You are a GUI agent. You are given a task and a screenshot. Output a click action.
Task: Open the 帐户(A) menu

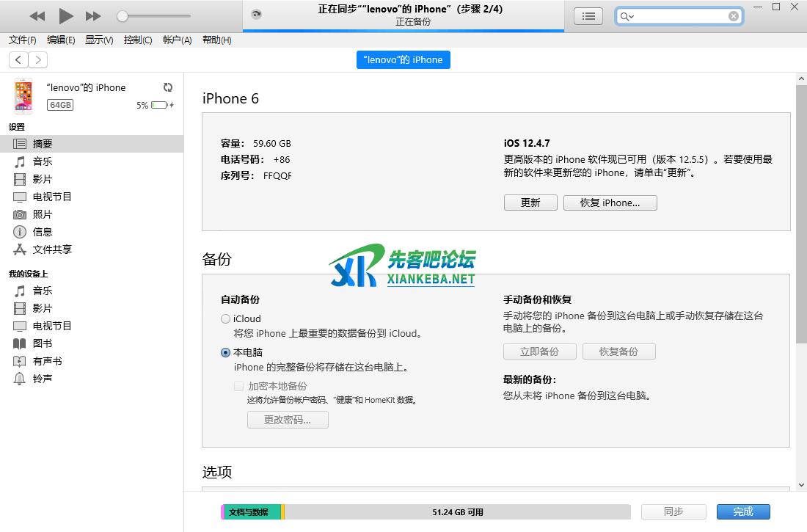[x=177, y=40]
